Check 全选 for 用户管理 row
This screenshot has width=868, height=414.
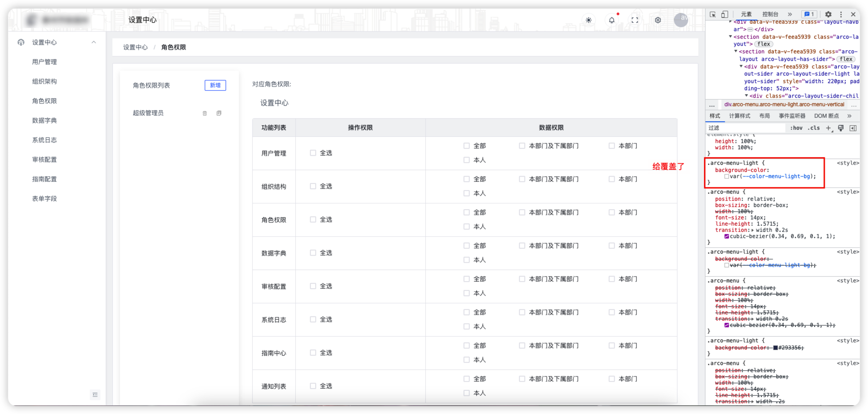[313, 152]
